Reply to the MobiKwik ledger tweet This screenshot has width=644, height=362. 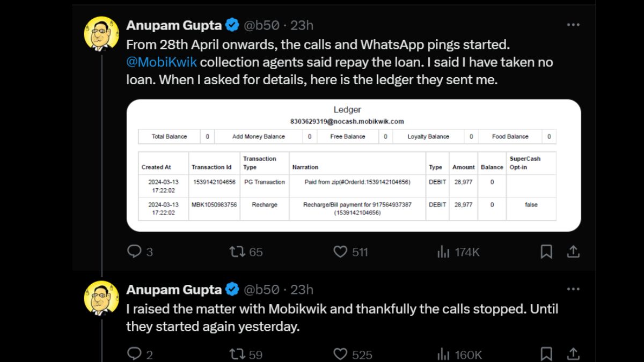pyautogui.click(x=134, y=252)
